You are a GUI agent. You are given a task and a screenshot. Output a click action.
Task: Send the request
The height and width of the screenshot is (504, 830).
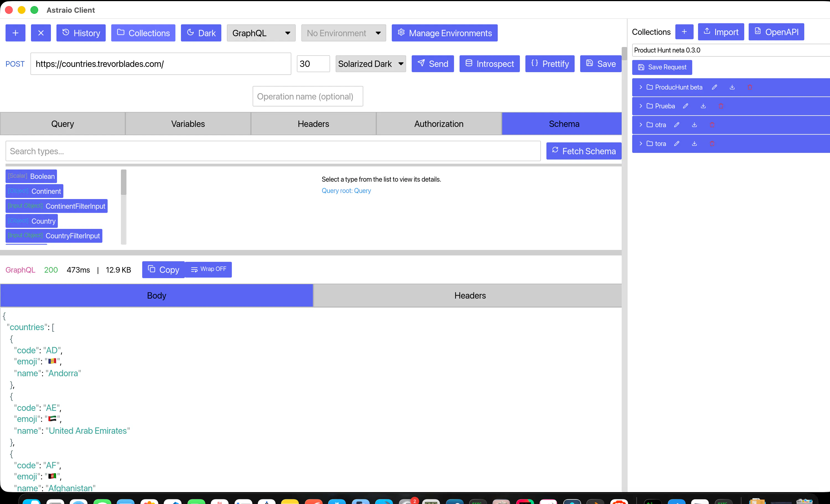pyautogui.click(x=432, y=64)
